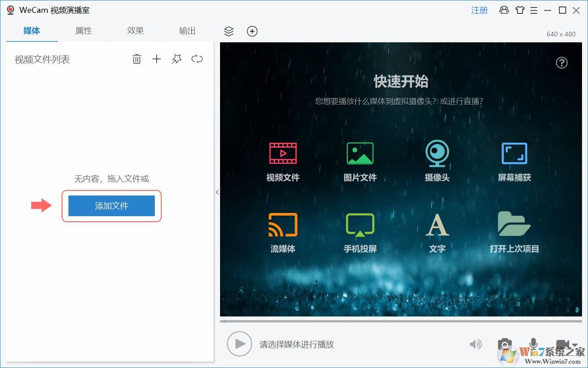588x368 pixels.
Task: Take a snapshot with the camera icon
Action: (505, 344)
